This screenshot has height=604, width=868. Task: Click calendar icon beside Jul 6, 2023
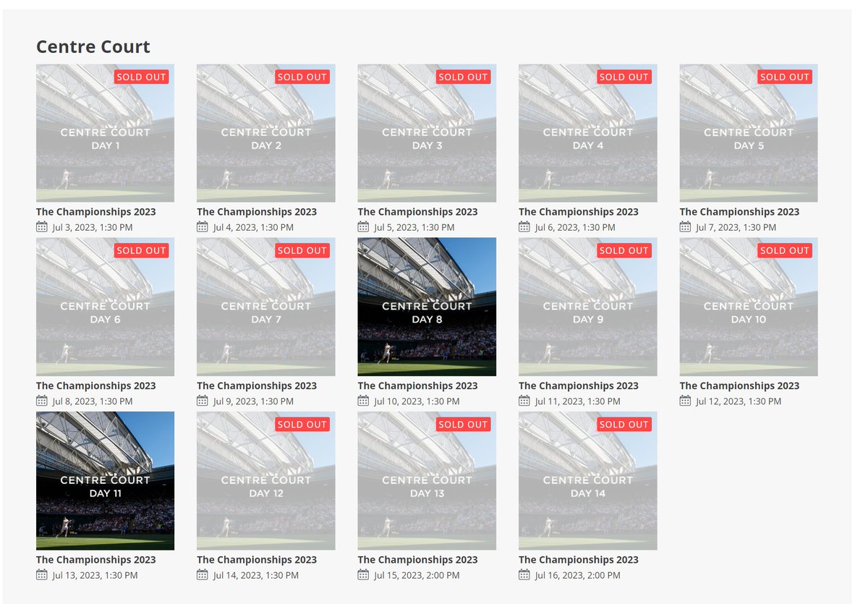coord(524,227)
